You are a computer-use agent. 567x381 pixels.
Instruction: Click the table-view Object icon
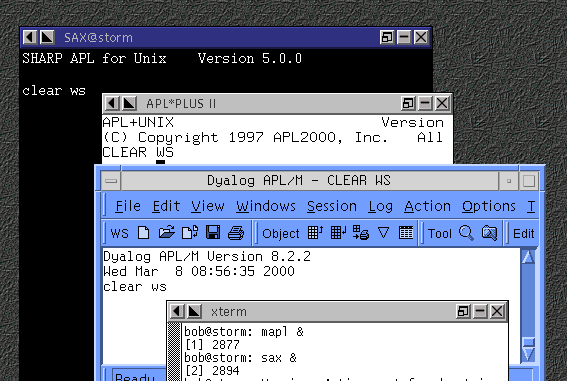click(406, 232)
